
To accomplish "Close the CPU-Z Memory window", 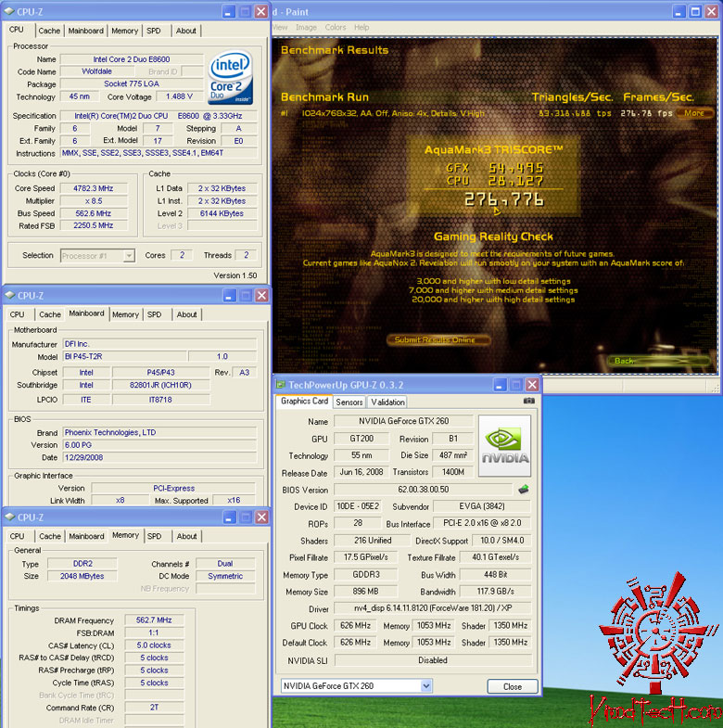I will click(261, 517).
